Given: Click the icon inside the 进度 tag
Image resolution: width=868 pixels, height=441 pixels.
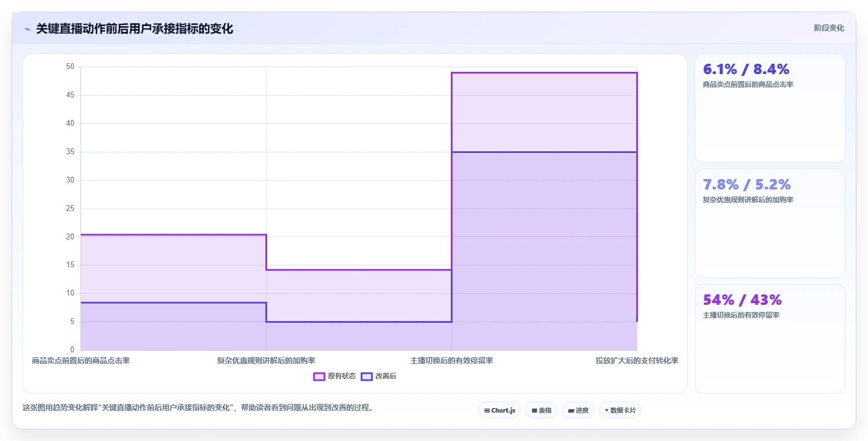Looking at the screenshot, I should tap(571, 410).
